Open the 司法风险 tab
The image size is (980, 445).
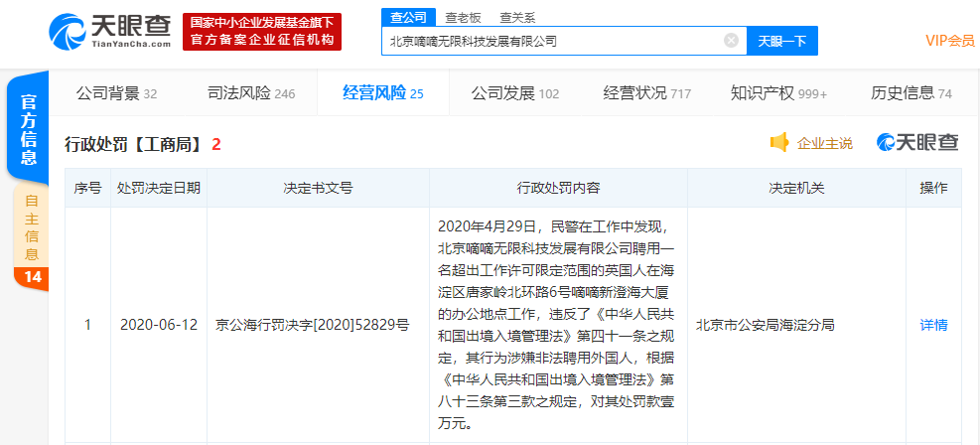[250, 93]
